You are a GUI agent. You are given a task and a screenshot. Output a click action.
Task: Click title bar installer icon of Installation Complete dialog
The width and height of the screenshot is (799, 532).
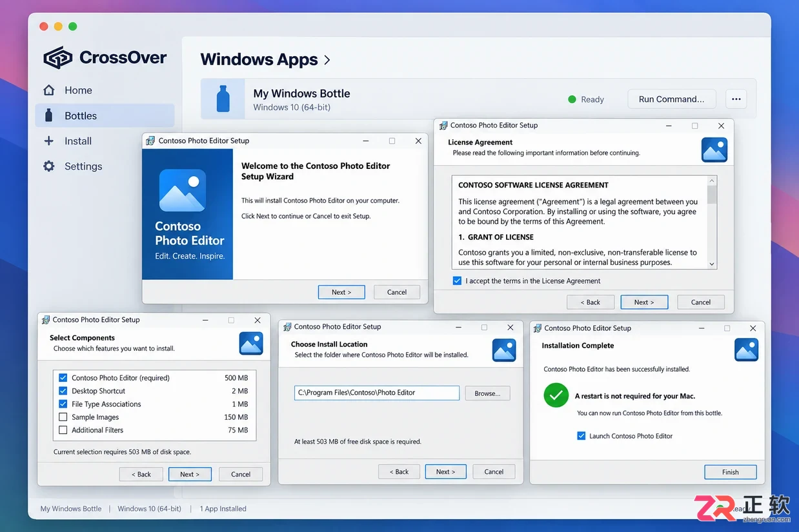(x=537, y=328)
